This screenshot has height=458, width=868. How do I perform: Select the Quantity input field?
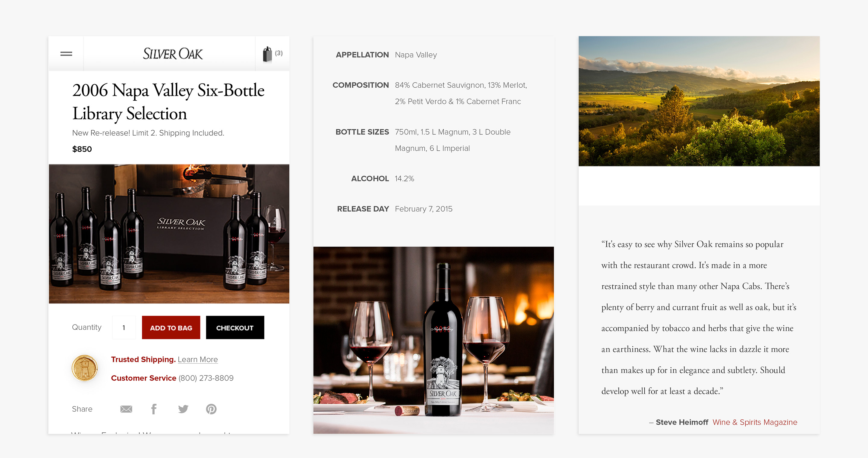pyautogui.click(x=124, y=327)
